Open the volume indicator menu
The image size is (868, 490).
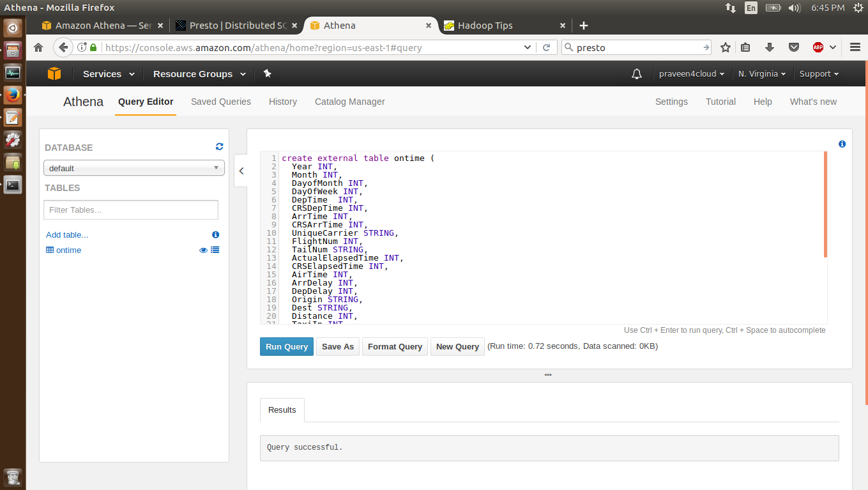pos(795,8)
